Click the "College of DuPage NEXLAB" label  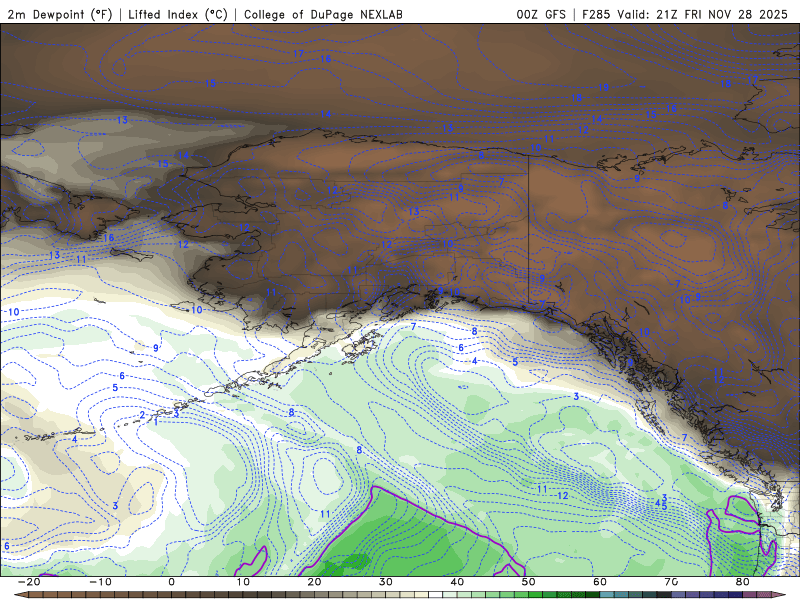click(x=323, y=14)
